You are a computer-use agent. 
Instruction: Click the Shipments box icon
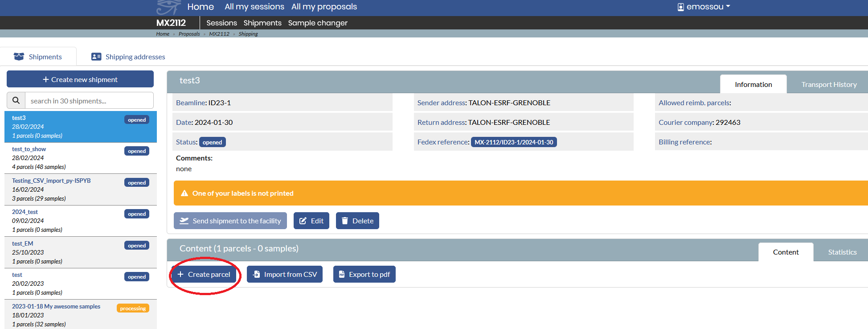(19, 57)
